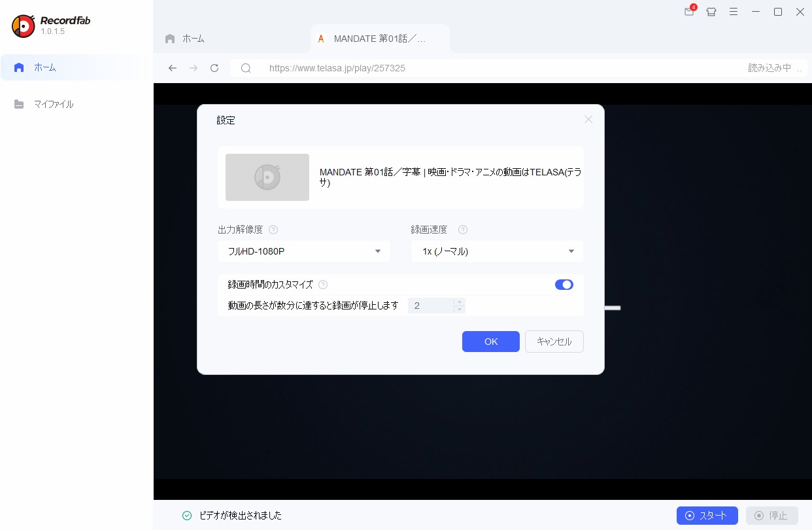Open the hamburger main menu
Screen dimensions: 812x530
point(734,12)
